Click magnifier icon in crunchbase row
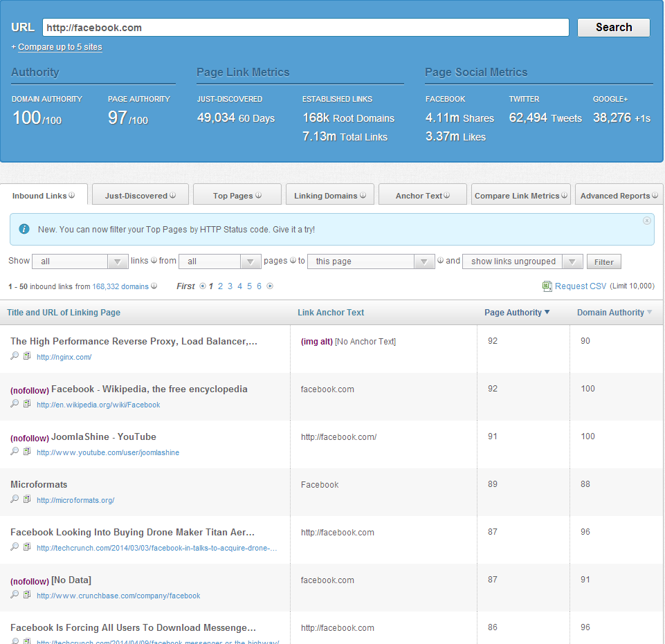The height and width of the screenshot is (644, 665). coord(15,594)
